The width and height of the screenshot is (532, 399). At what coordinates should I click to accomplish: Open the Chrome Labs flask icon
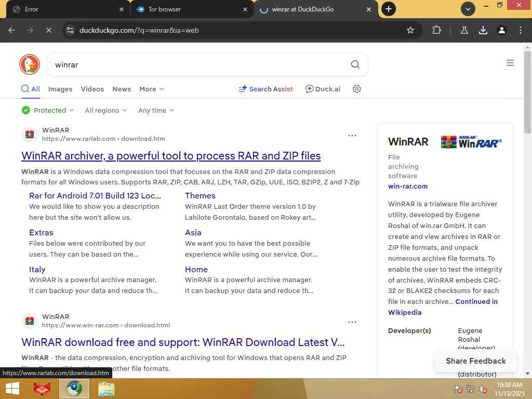464,30
